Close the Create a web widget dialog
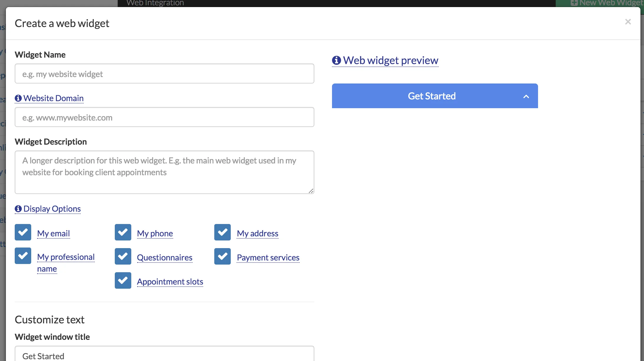This screenshot has width=644, height=361. 628,22
